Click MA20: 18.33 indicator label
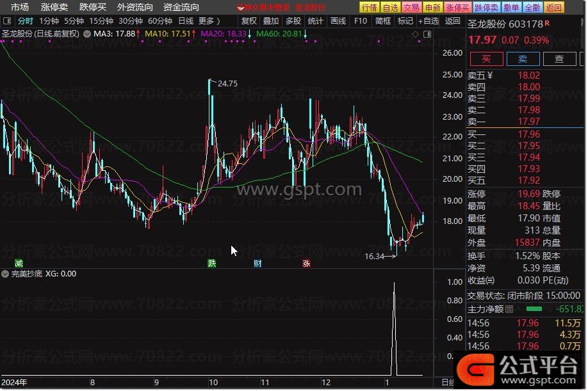The height and width of the screenshot is (391, 588). tap(224, 34)
